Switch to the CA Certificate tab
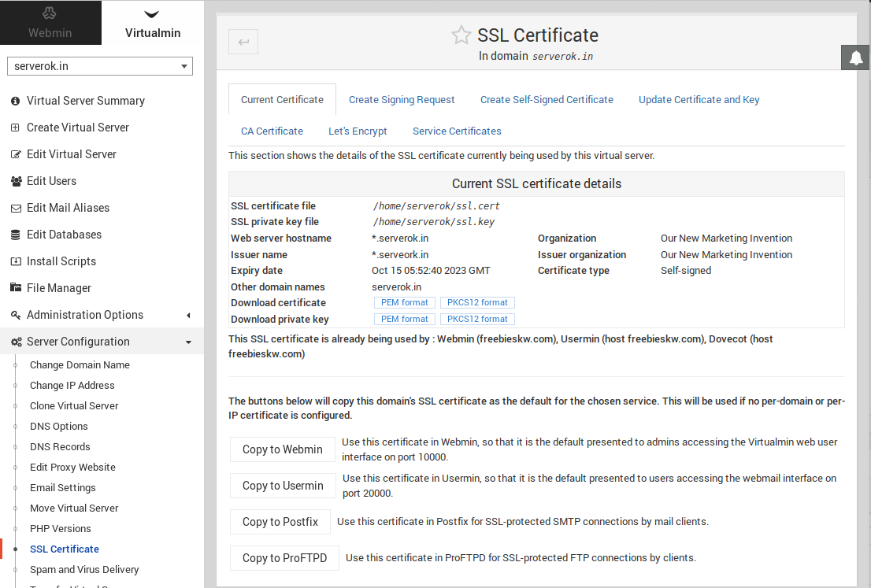Viewport: 871px width, 588px height. 272,131
